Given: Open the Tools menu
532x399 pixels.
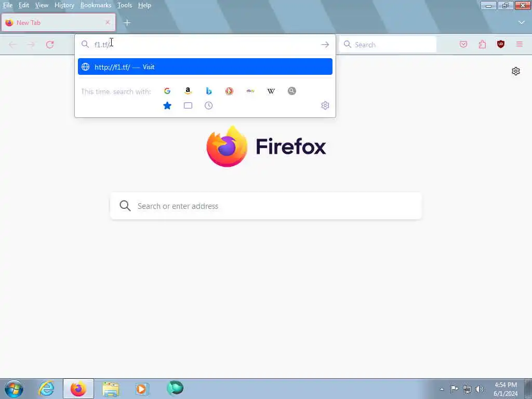Looking at the screenshot, I should [125, 5].
